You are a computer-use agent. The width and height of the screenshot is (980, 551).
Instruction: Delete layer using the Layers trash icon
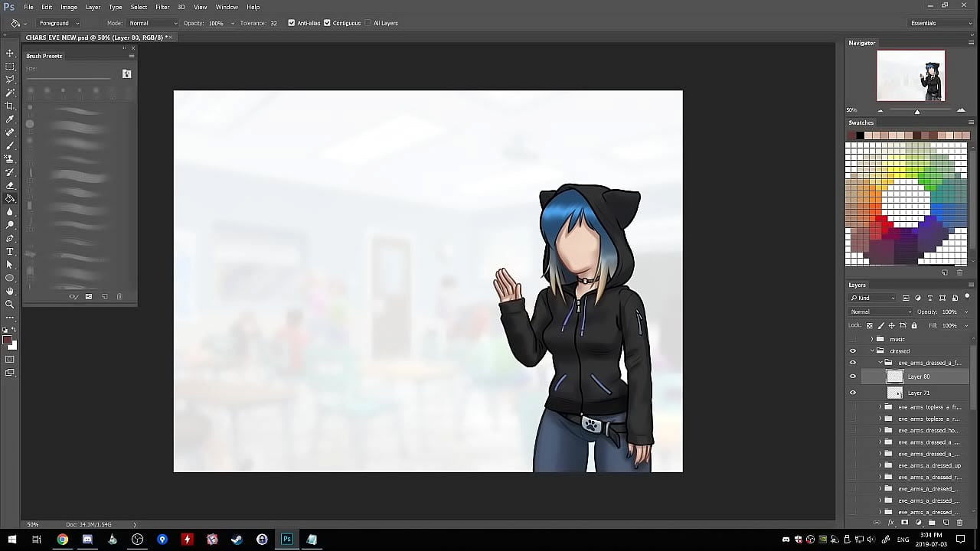(x=959, y=523)
